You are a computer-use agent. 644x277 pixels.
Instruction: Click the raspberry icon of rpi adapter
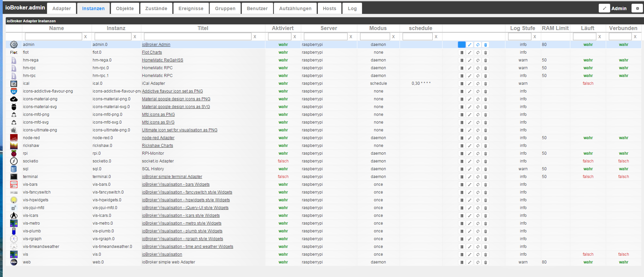pos(14,153)
